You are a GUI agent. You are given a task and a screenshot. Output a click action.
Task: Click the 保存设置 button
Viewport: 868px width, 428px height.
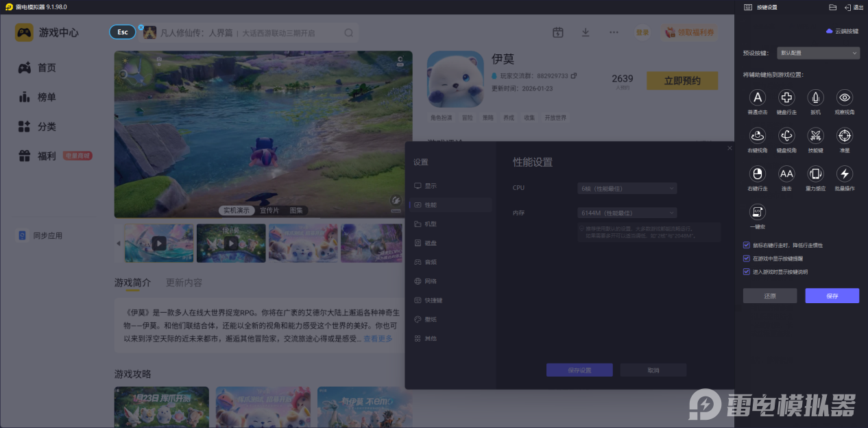(579, 370)
